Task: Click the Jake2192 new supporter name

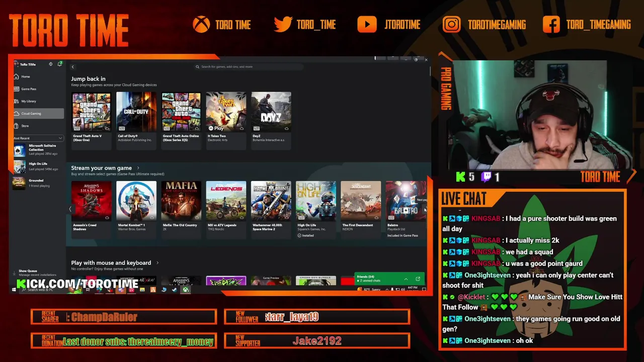Action: tap(317, 341)
